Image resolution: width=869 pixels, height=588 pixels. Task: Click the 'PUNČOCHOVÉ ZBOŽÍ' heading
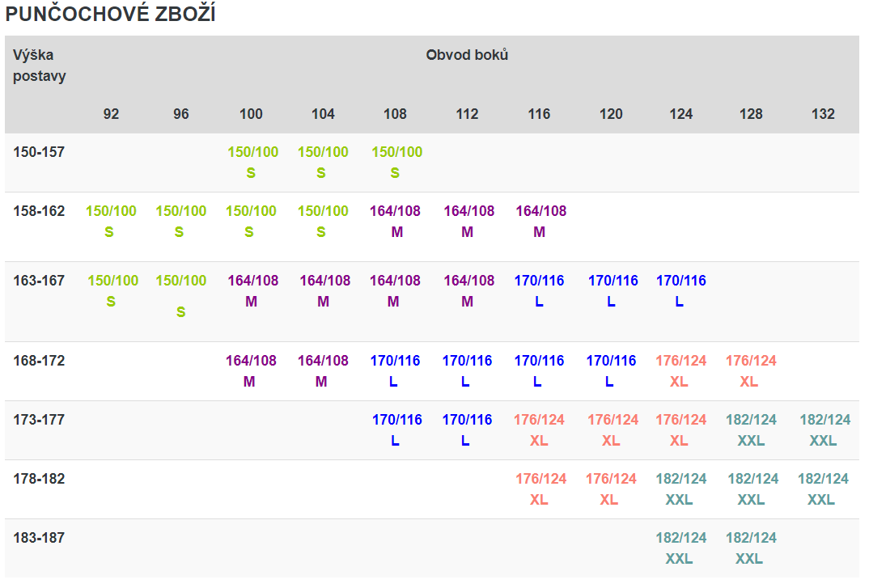[x=111, y=15]
